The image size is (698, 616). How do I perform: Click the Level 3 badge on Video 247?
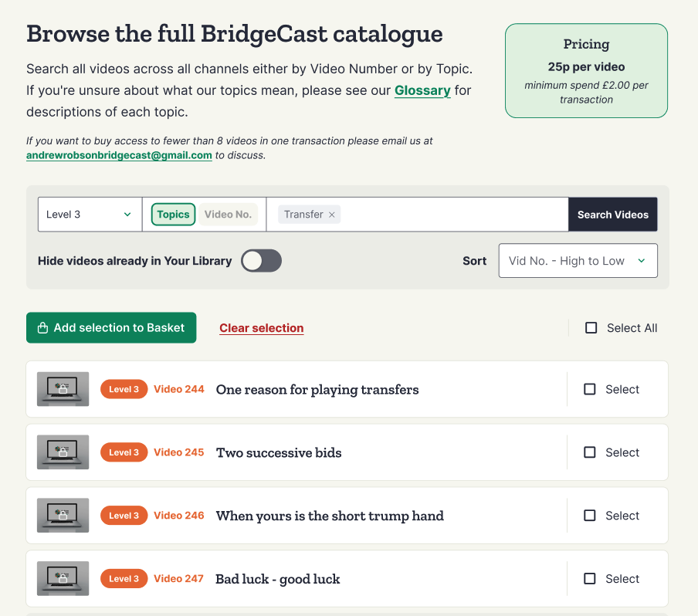(124, 579)
